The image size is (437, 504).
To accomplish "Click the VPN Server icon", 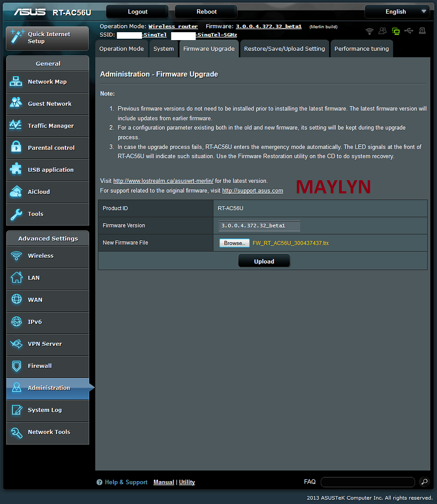I will click(16, 344).
